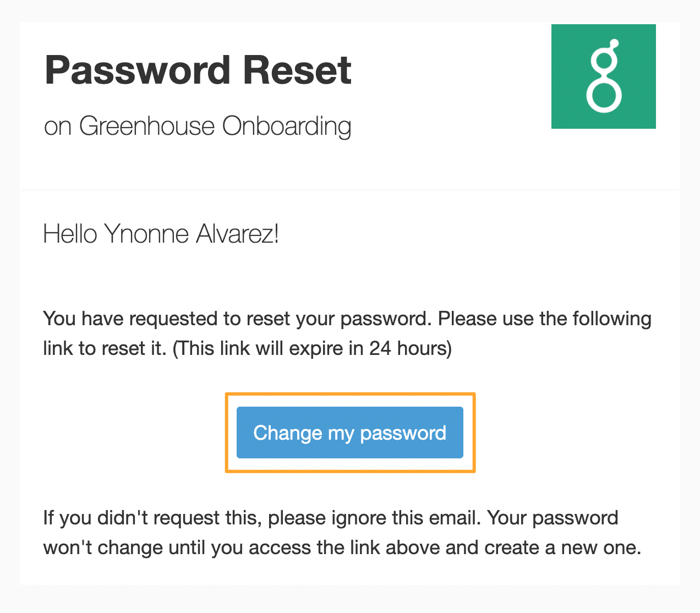Click the 'on Greenhouse Onboarding' subtitle
This screenshot has height=613, width=700.
[198, 127]
